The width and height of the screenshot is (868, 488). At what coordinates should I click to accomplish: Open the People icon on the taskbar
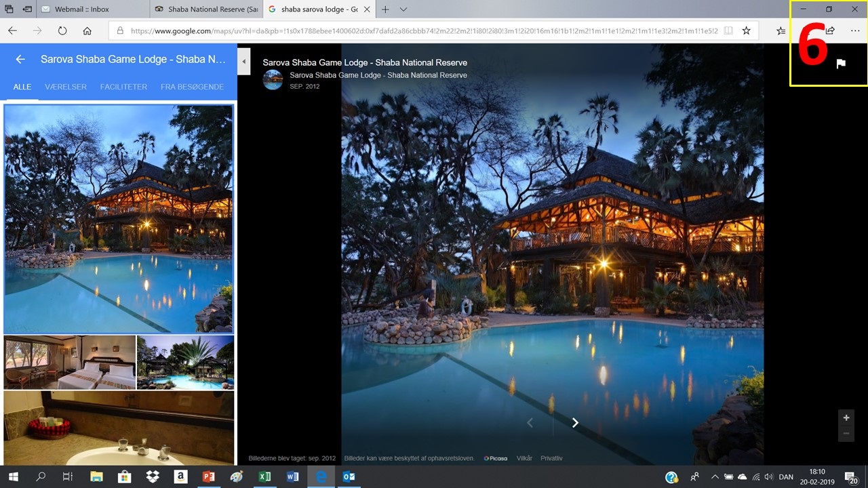(x=695, y=477)
